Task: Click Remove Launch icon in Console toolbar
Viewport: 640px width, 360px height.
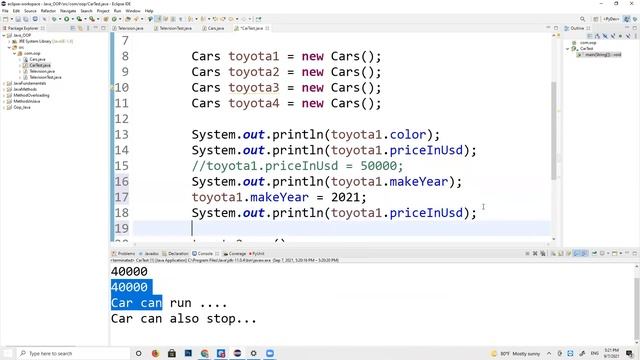Action: (535, 253)
